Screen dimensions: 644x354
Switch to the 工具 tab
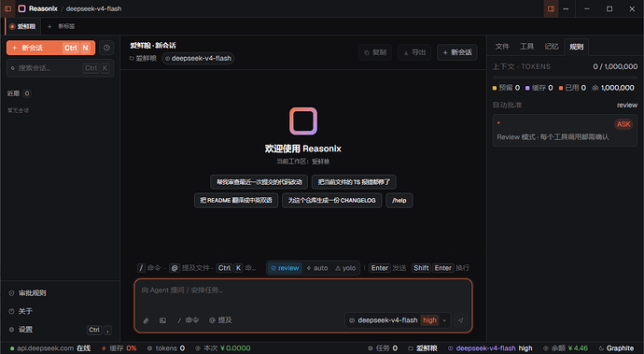click(526, 47)
